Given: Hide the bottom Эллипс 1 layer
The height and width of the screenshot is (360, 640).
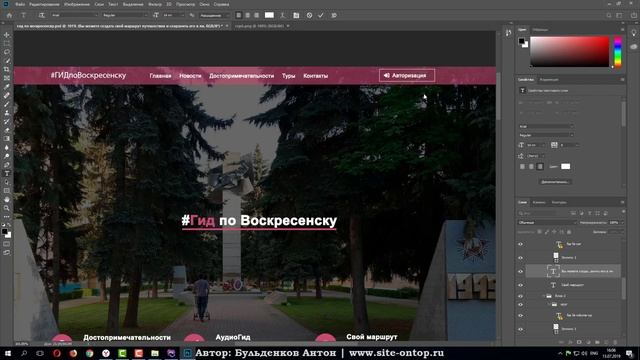Looking at the screenshot, I should 520,329.
